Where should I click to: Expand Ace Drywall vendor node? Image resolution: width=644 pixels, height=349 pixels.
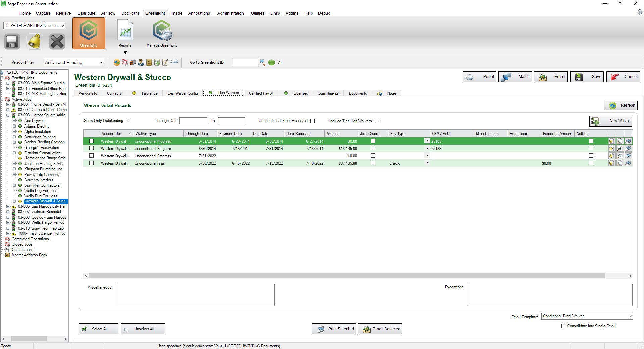[14, 121]
